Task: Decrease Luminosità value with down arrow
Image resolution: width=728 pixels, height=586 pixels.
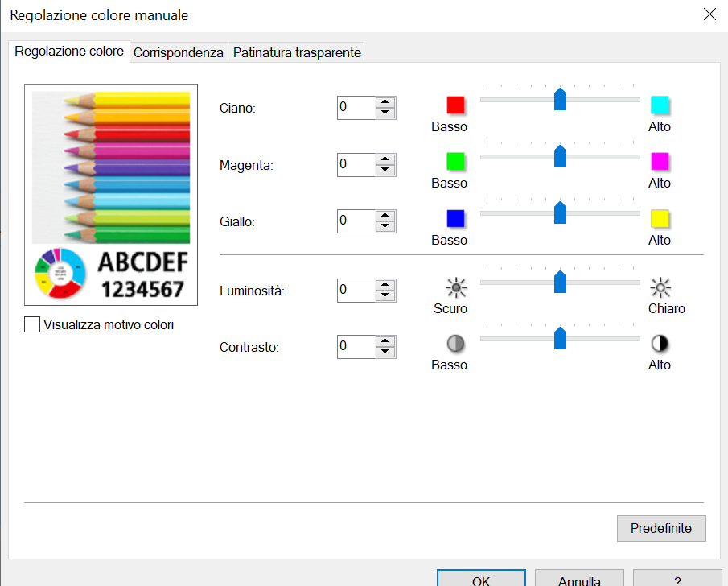Action: tap(385, 295)
